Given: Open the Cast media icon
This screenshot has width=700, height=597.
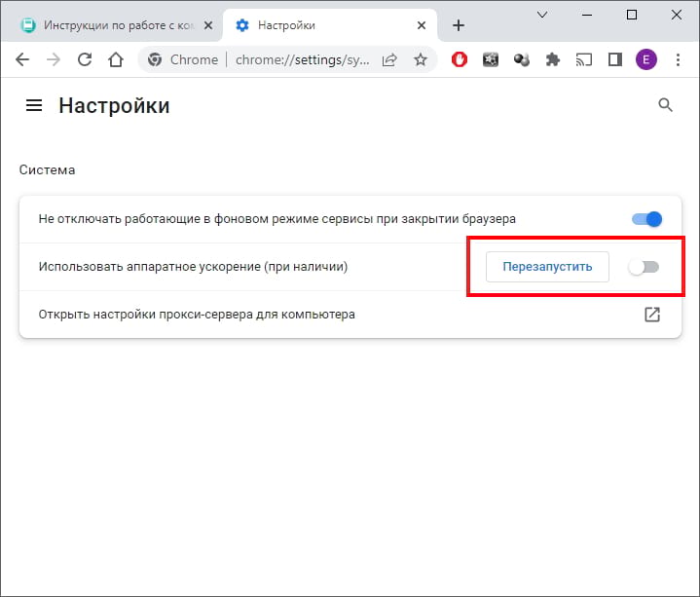Looking at the screenshot, I should pos(584,59).
